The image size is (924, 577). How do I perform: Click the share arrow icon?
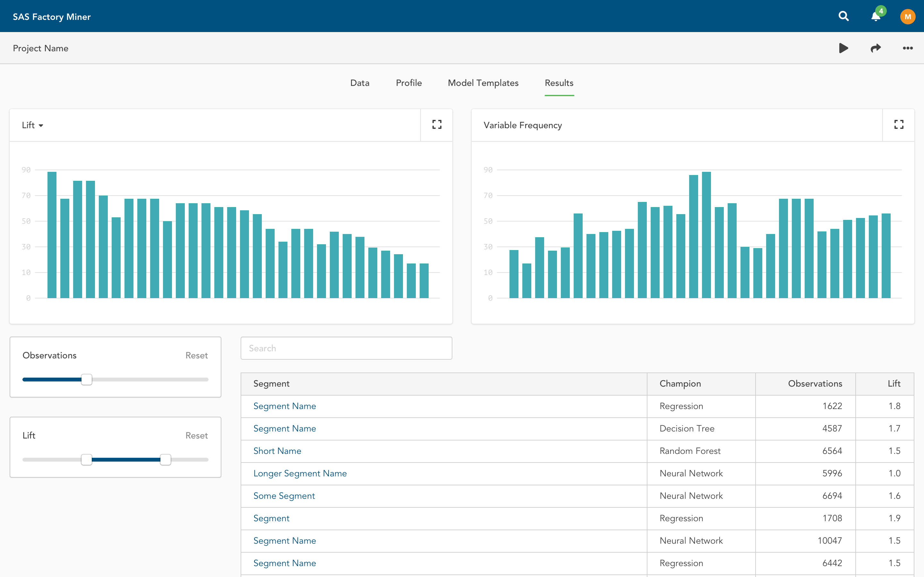pos(876,48)
